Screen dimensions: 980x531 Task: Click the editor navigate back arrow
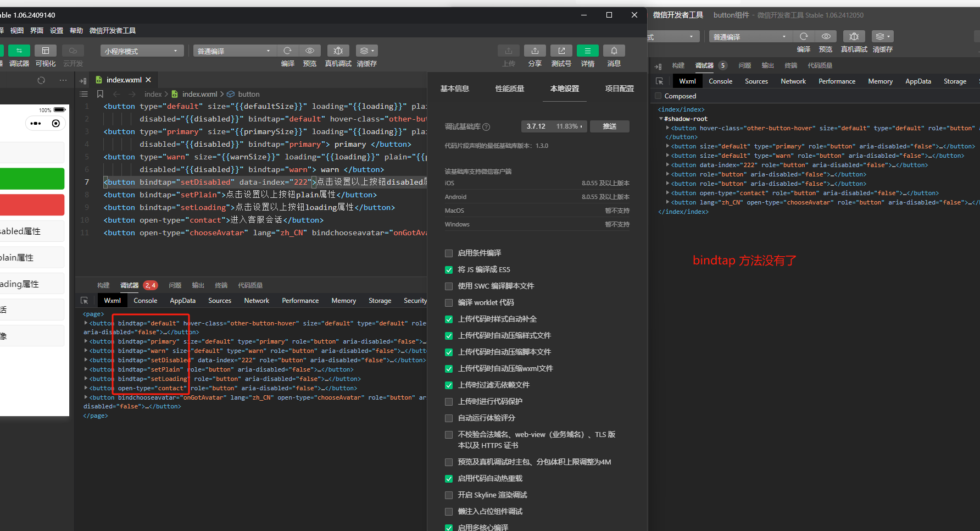click(116, 94)
